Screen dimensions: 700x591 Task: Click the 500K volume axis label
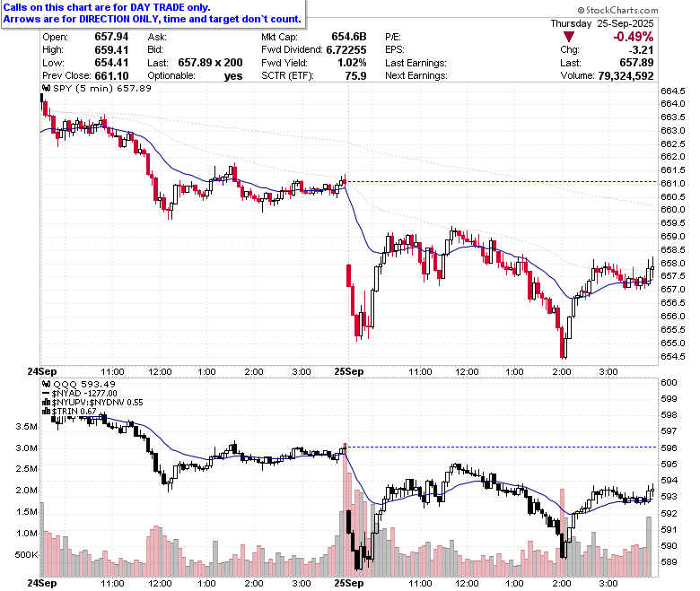coord(26,555)
